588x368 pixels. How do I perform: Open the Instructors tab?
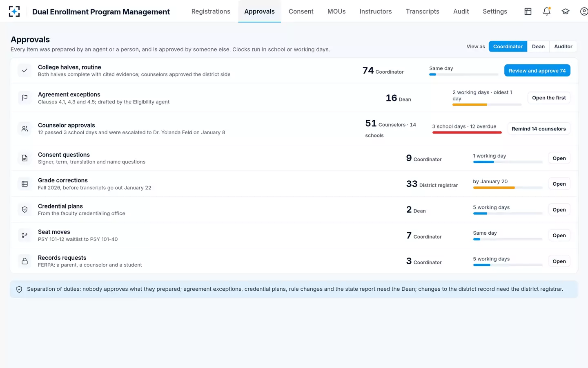click(376, 11)
